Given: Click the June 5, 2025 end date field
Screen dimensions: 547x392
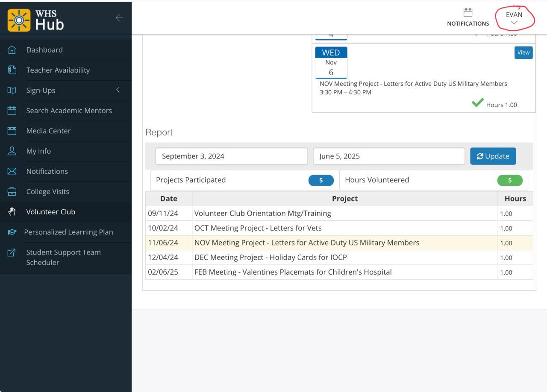Looking at the screenshot, I should [388, 156].
